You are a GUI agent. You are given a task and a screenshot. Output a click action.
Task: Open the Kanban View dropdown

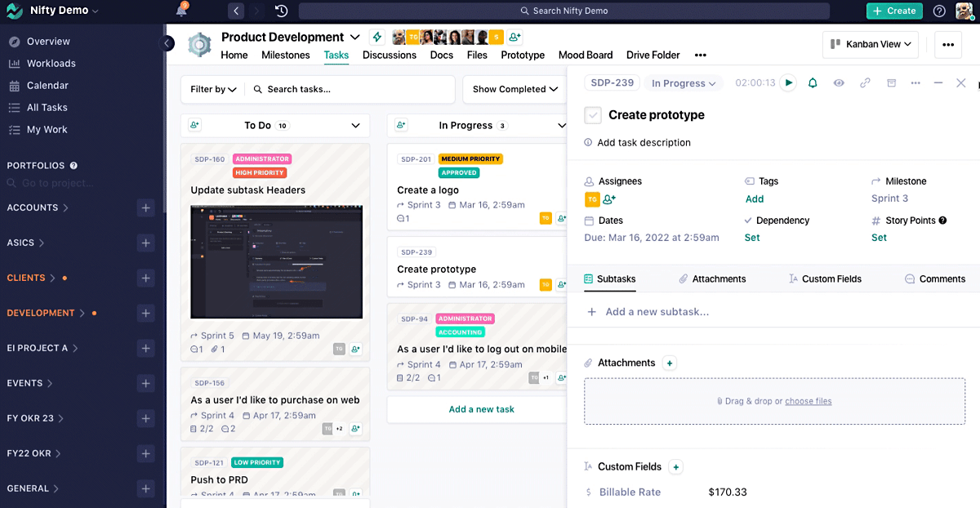click(870, 44)
